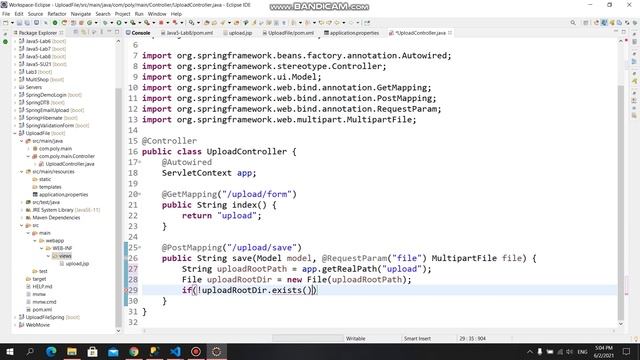This screenshot has height=360, width=640.
Task: Click the green status icon in left trim
Action: [x=5, y=42]
